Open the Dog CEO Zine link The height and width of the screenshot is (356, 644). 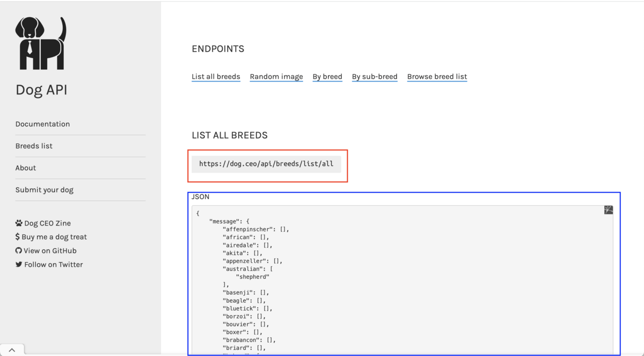click(47, 223)
